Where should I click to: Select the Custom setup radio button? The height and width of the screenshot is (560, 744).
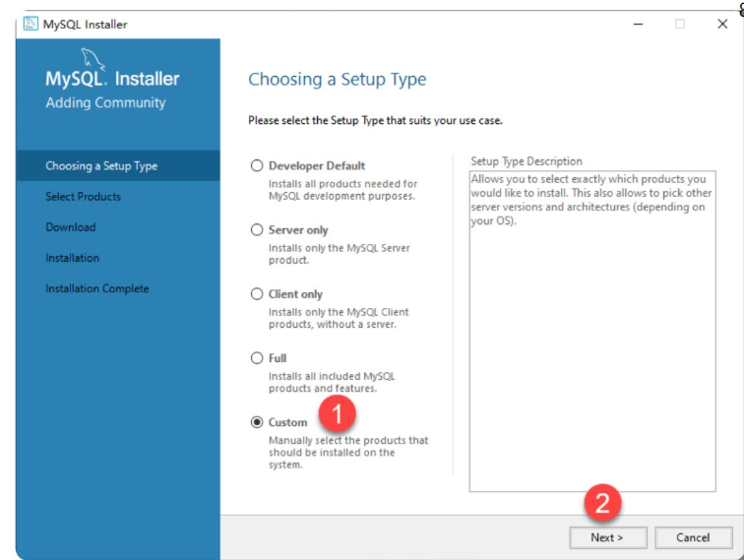[257, 422]
